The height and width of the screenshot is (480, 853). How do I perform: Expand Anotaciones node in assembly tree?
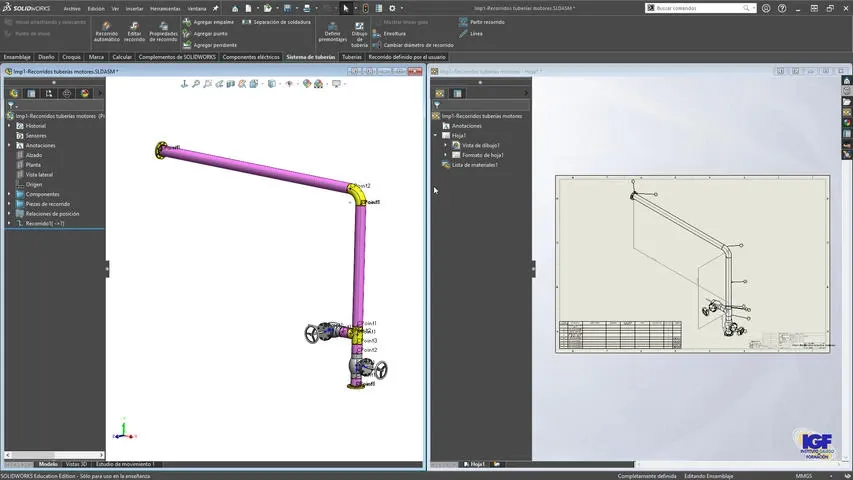[9, 145]
